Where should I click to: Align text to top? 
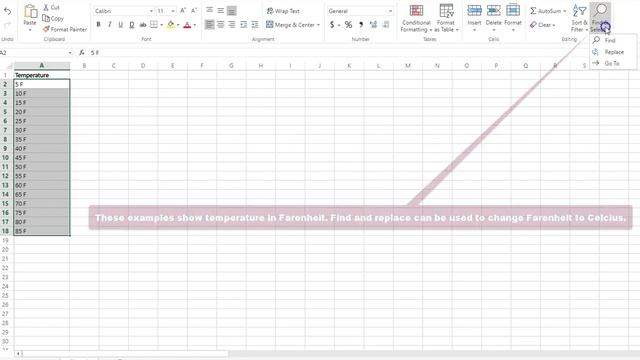(x=209, y=10)
